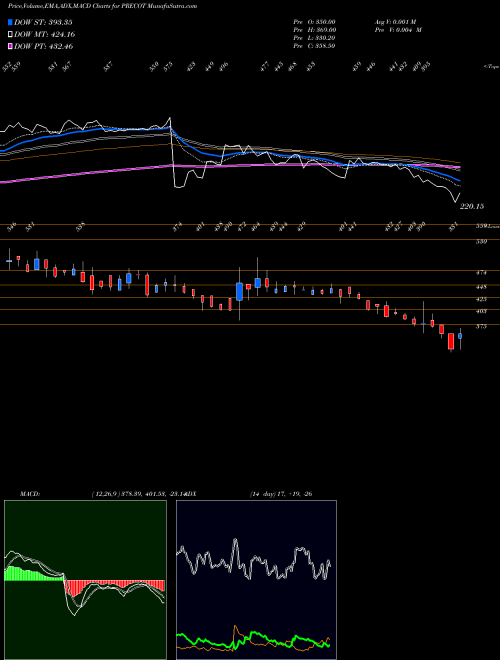
Task: Click the 'Pre L: 330.20' low value
Action: click(314, 38)
